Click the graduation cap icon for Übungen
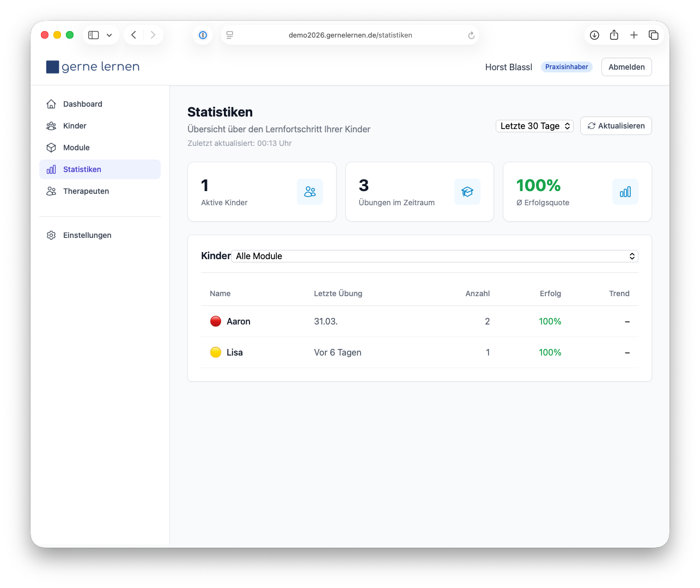The width and height of the screenshot is (700, 588). (x=467, y=192)
